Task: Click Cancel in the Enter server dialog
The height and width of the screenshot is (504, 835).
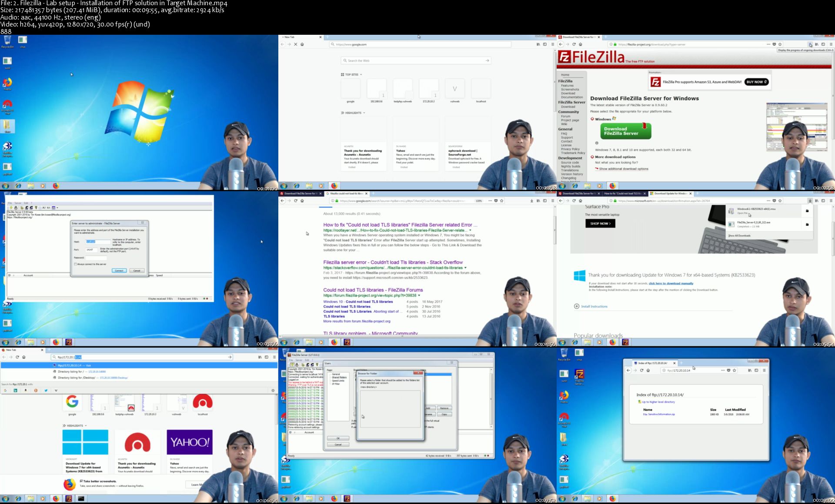Action: tap(137, 271)
